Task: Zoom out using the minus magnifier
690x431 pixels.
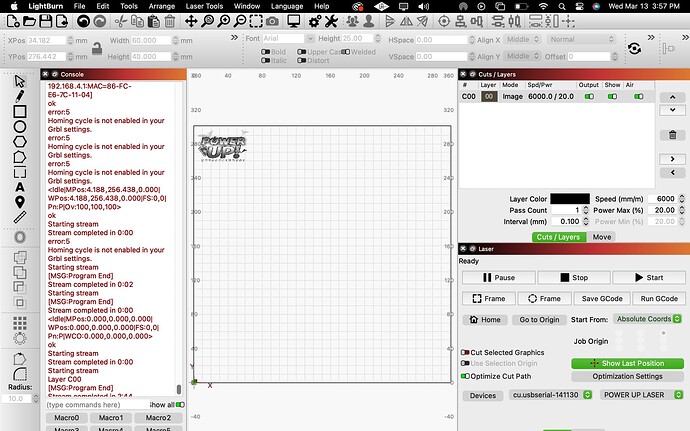Action: click(x=240, y=21)
